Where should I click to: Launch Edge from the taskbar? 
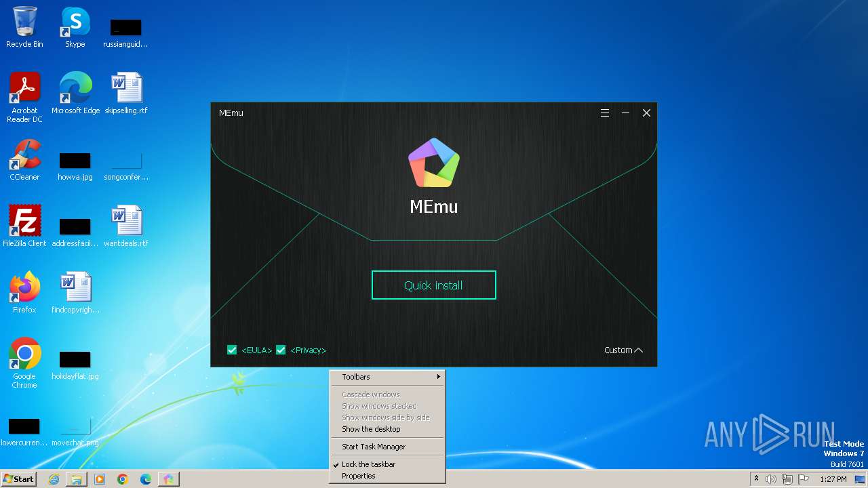point(146,479)
